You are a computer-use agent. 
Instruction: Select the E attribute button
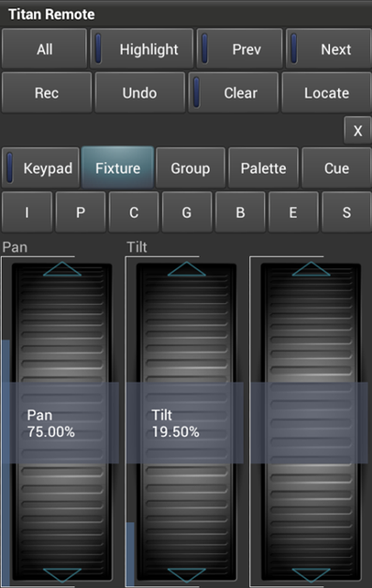[293, 212]
